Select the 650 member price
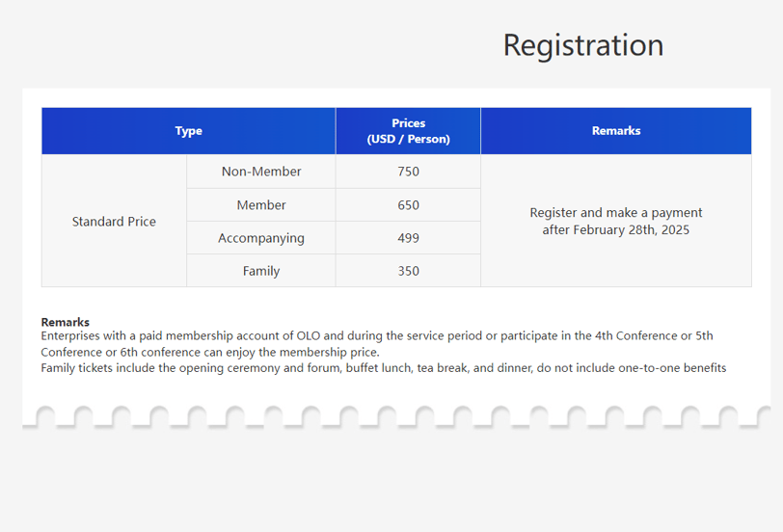Screen dimensions: 783x532 [408, 205]
